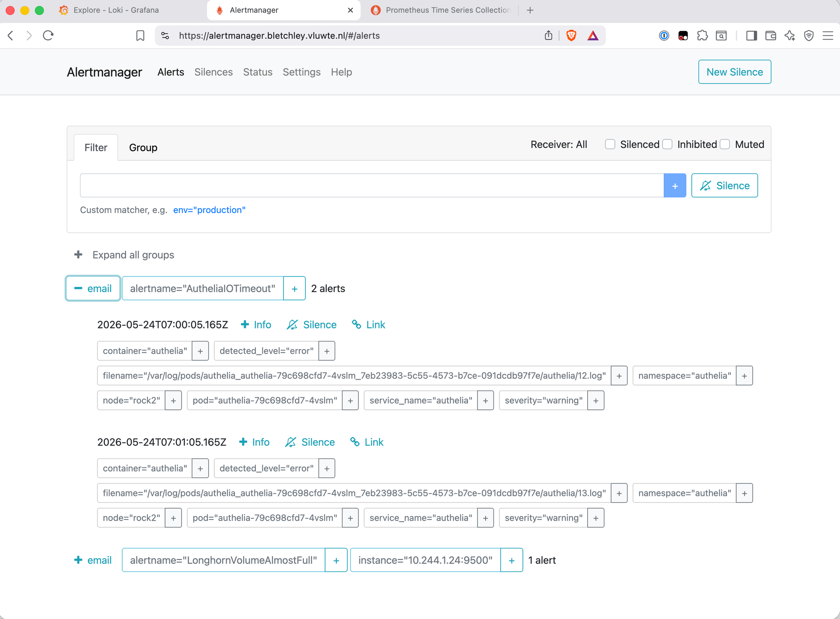Open the browser hamburger menu

click(x=828, y=36)
